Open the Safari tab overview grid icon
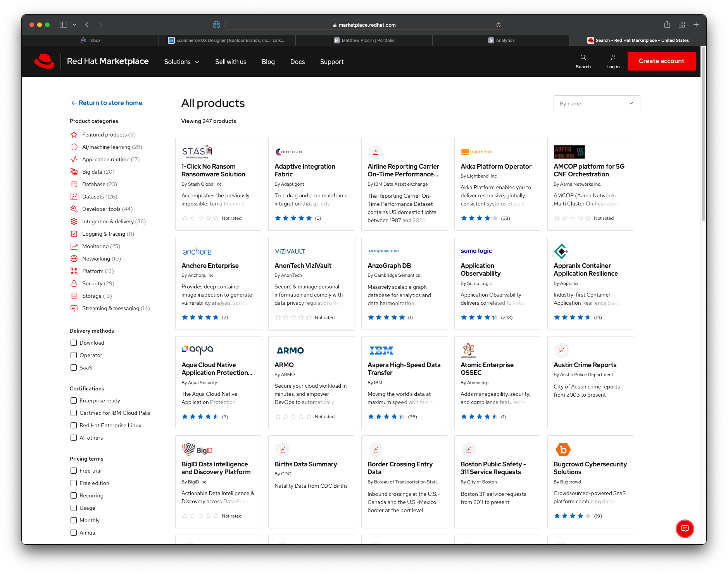The height and width of the screenshot is (573, 728). (681, 25)
